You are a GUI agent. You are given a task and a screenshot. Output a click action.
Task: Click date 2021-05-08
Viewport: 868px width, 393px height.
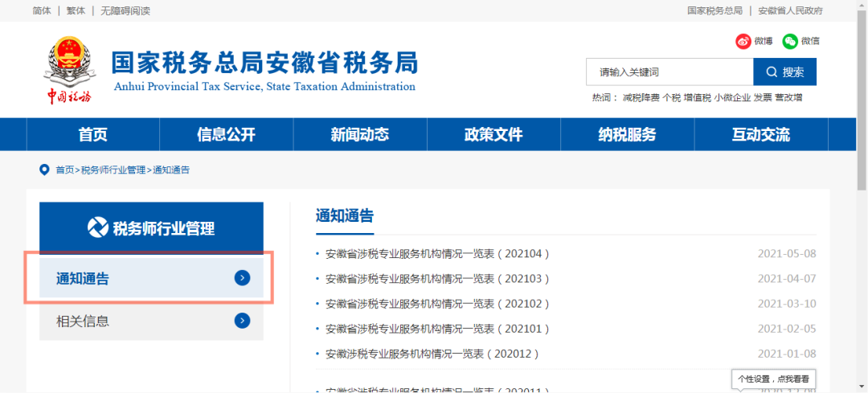point(787,254)
